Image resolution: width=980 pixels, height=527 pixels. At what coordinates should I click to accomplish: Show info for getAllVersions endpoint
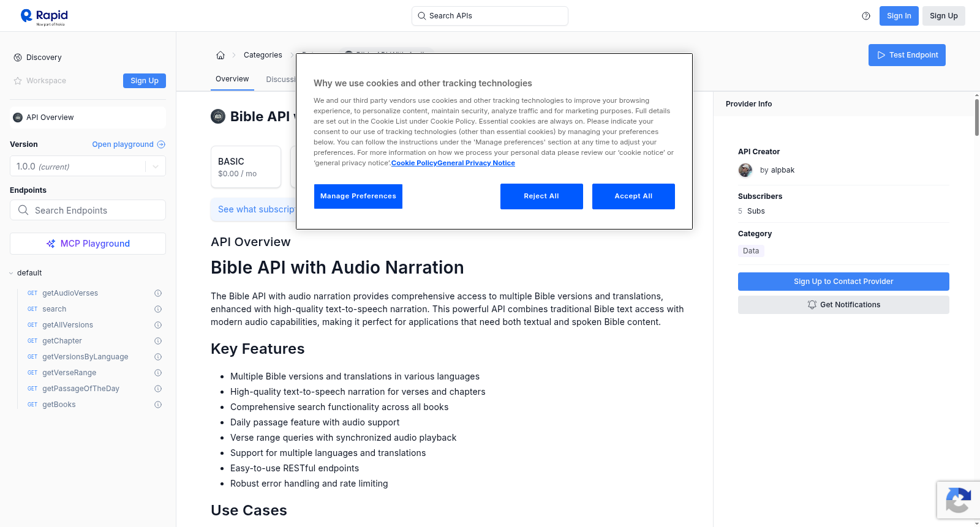[158, 325]
